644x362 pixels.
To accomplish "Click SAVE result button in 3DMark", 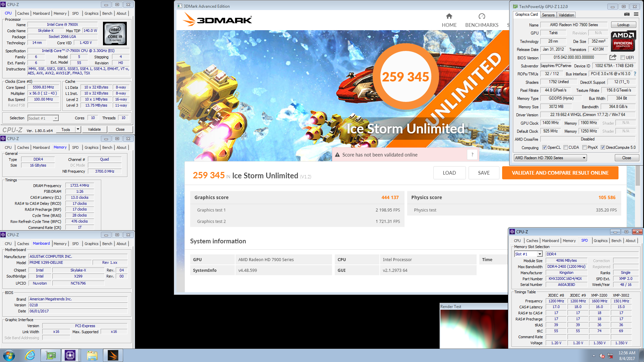I will (x=484, y=173).
